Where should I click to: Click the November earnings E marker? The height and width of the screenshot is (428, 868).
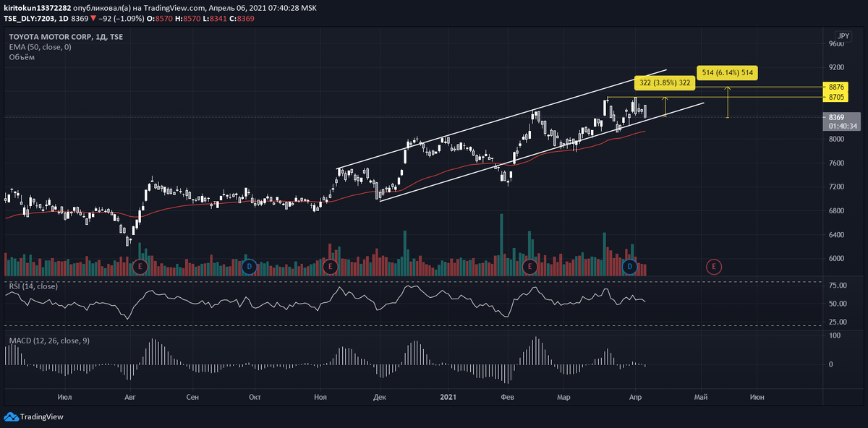point(331,267)
